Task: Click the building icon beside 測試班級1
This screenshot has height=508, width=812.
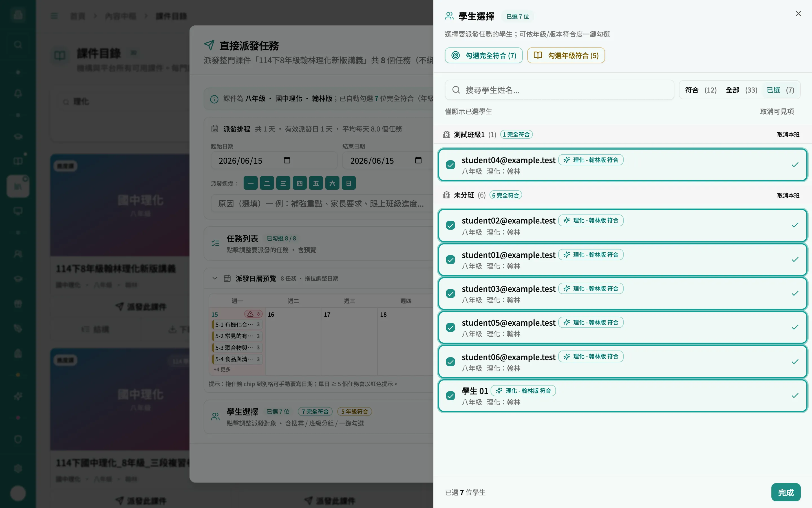Action: pos(446,134)
